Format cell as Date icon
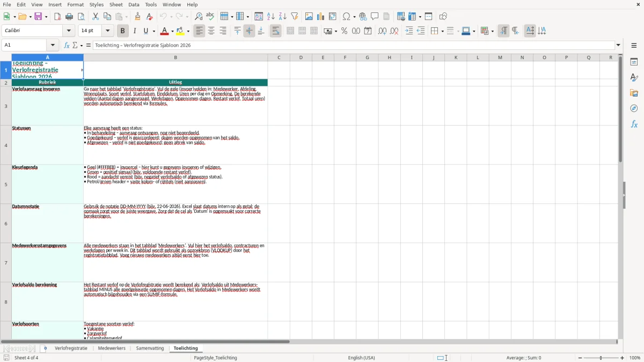The image size is (644, 362). (368, 31)
